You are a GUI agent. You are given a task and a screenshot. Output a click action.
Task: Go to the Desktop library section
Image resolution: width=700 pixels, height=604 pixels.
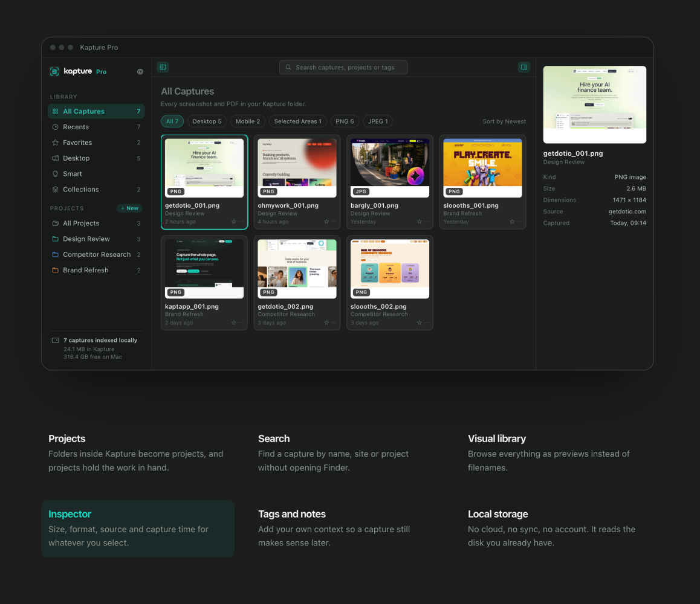click(97, 158)
